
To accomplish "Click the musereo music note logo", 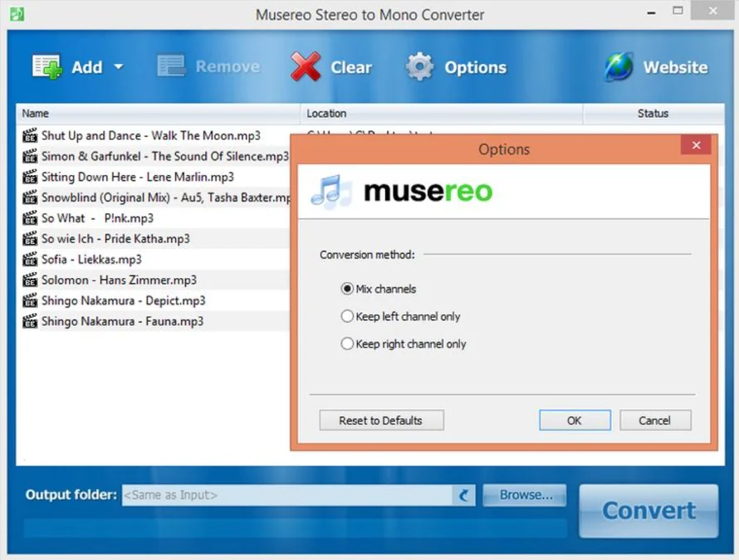I will (x=330, y=191).
